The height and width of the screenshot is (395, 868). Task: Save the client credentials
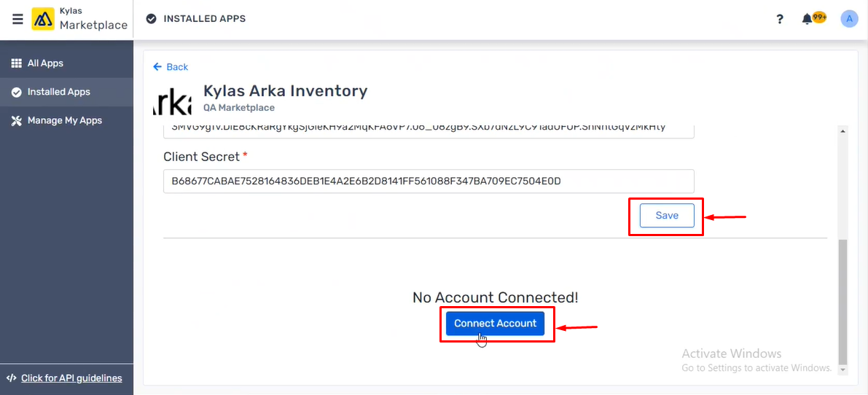tap(667, 216)
